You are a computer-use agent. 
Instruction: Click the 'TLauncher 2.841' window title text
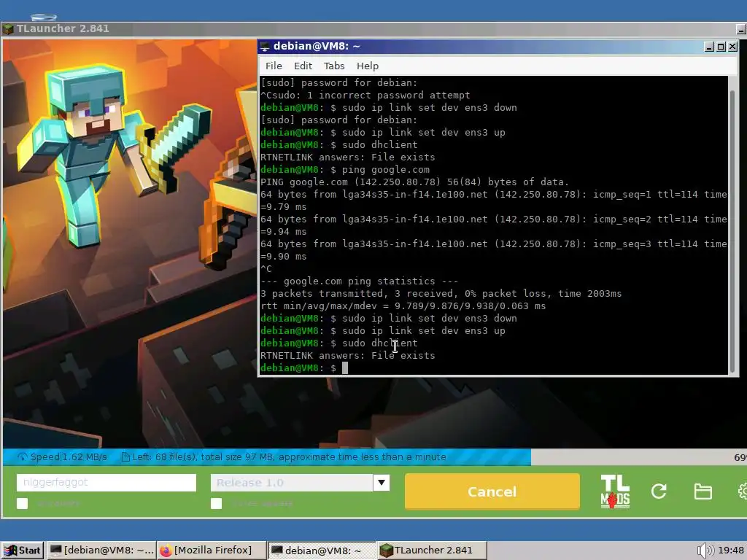(63, 28)
